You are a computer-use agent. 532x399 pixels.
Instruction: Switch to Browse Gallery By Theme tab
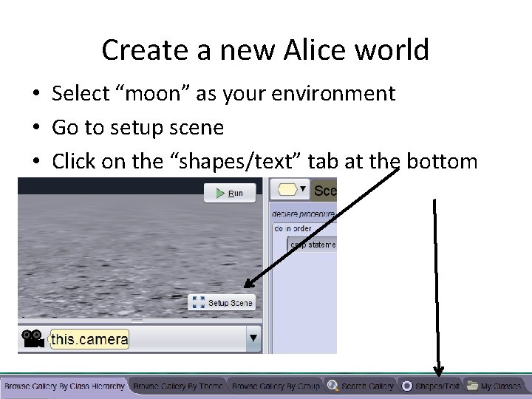[x=178, y=386]
